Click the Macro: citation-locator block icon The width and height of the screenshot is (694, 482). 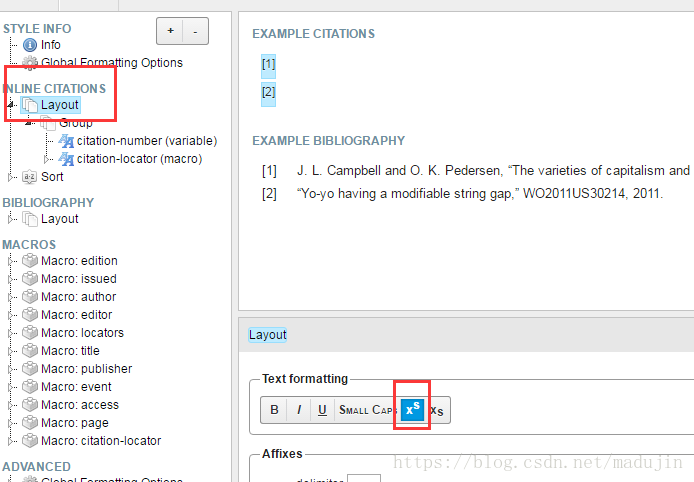tap(30, 441)
